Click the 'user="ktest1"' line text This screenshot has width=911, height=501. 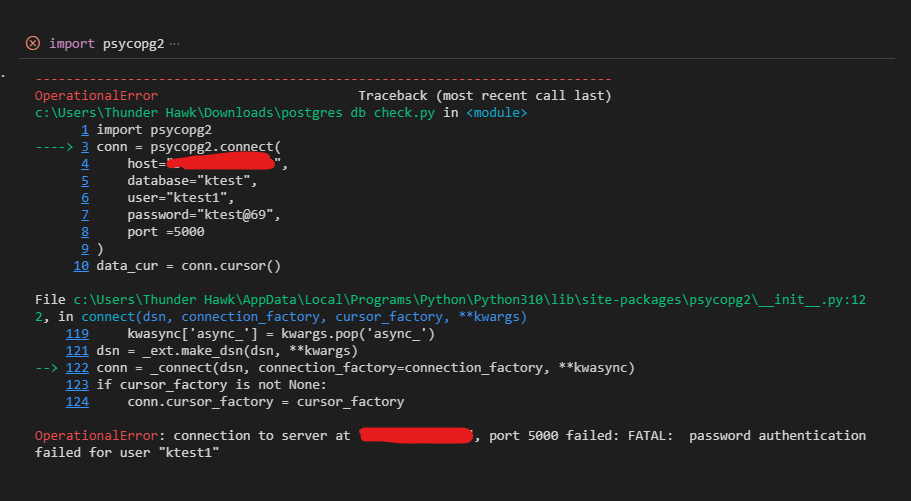tap(181, 198)
